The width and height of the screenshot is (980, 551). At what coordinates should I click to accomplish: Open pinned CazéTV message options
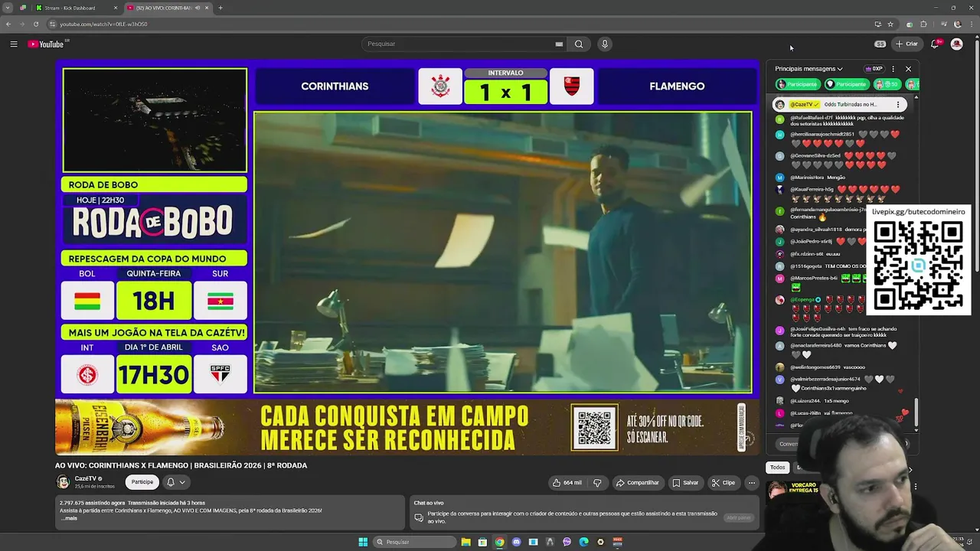(x=898, y=104)
